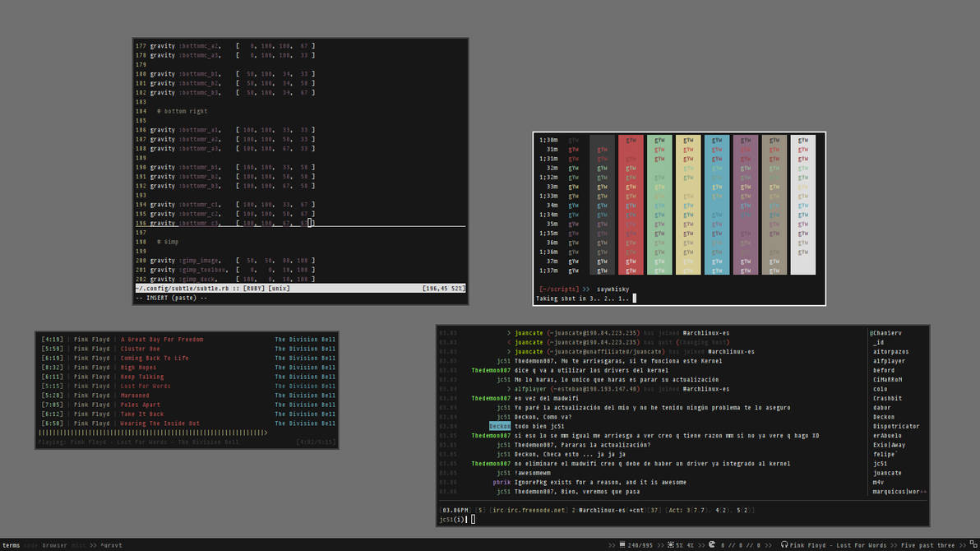Select 'High Hopes' track in playlist

pos(138,368)
